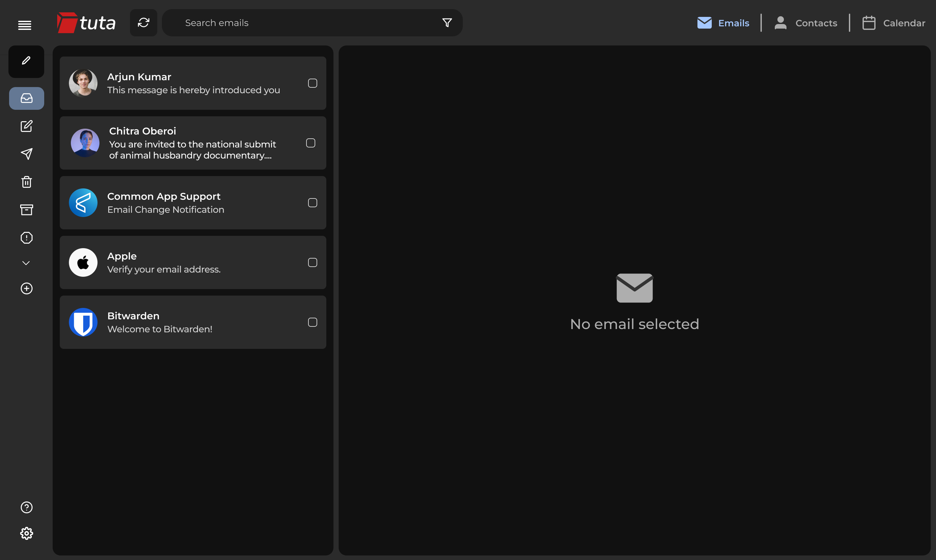Open the Archive folder icon
This screenshot has height=560, width=936.
[26, 210]
